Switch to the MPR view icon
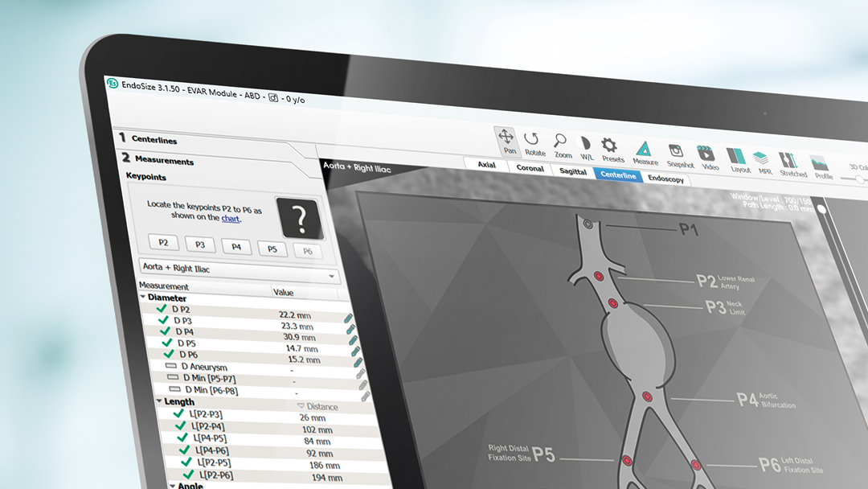 pos(764,162)
